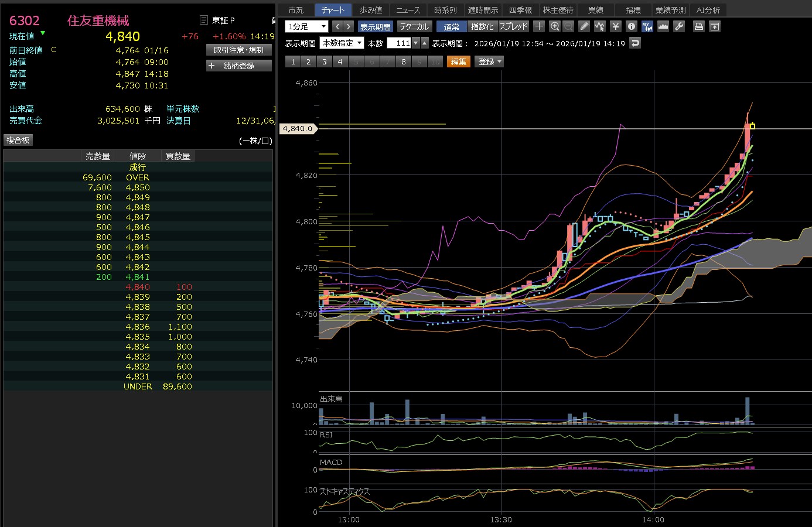Open the 四季報 tab

pyautogui.click(x=520, y=10)
